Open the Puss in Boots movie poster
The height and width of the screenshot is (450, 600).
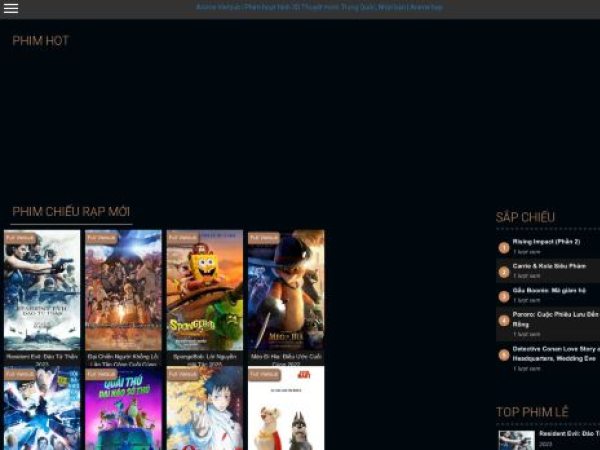tap(286, 290)
